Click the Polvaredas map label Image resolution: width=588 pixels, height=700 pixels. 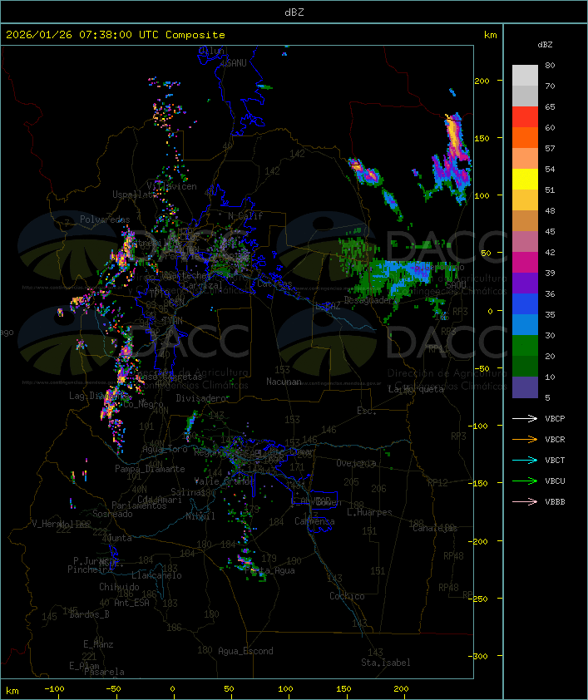(x=105, y=219)
